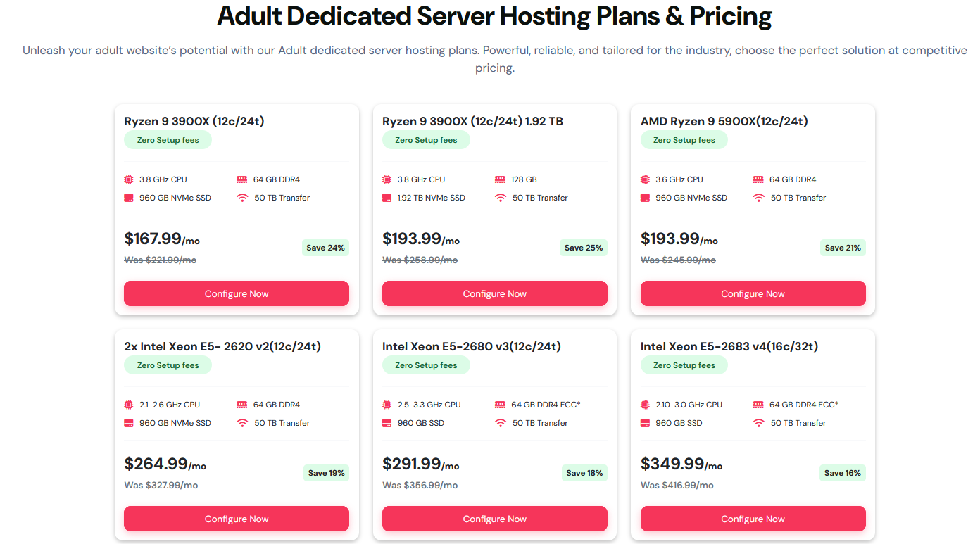
Task: Tap the transfer icon in the Xeon E5-2683 v4 plan
Action: (759, 423)
